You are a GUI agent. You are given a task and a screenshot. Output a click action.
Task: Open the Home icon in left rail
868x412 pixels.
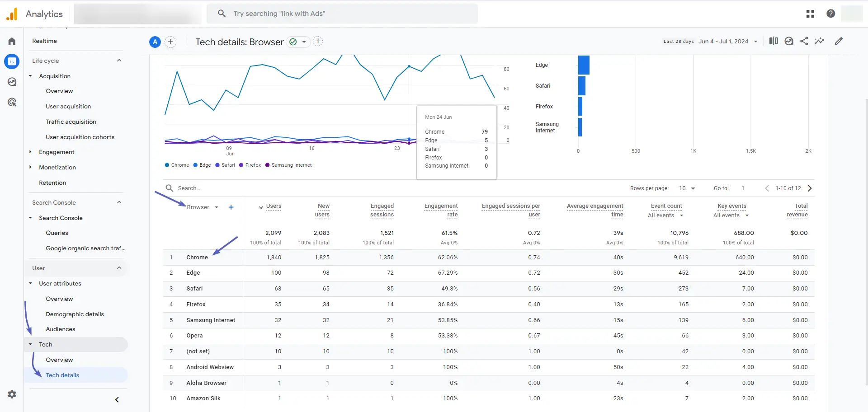(x=12, y=41)
